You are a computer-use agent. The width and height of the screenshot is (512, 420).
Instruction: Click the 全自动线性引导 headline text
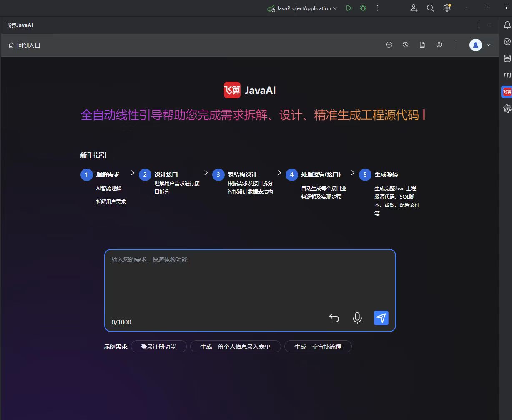(x=250, y=115)
